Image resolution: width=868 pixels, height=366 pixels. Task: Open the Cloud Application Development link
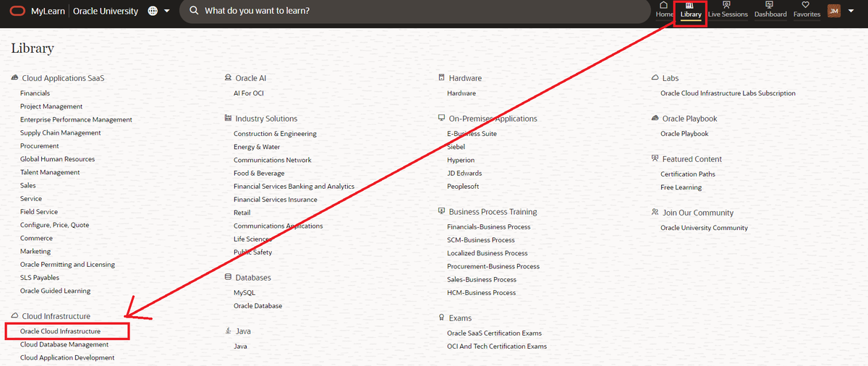[67, 358]
